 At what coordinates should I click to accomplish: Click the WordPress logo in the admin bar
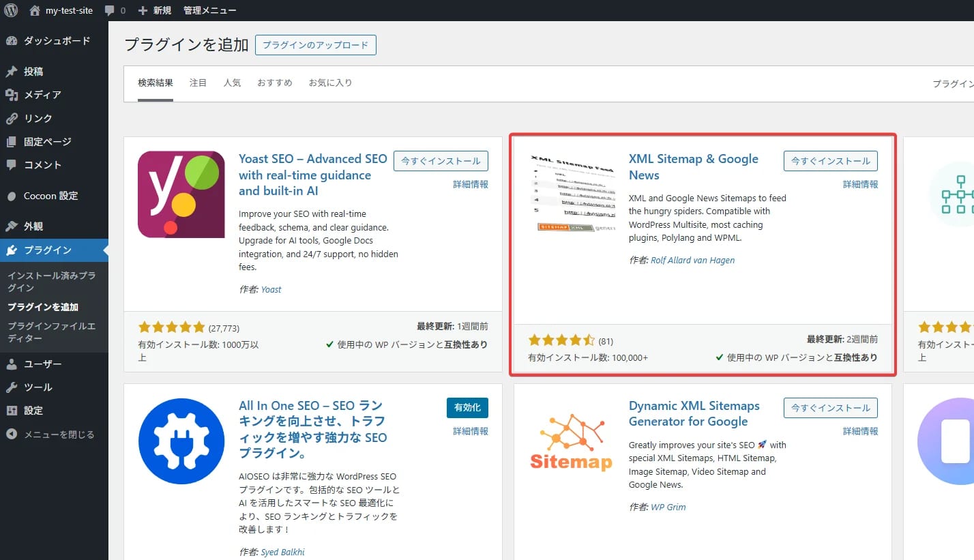click(x=10, y=10)
